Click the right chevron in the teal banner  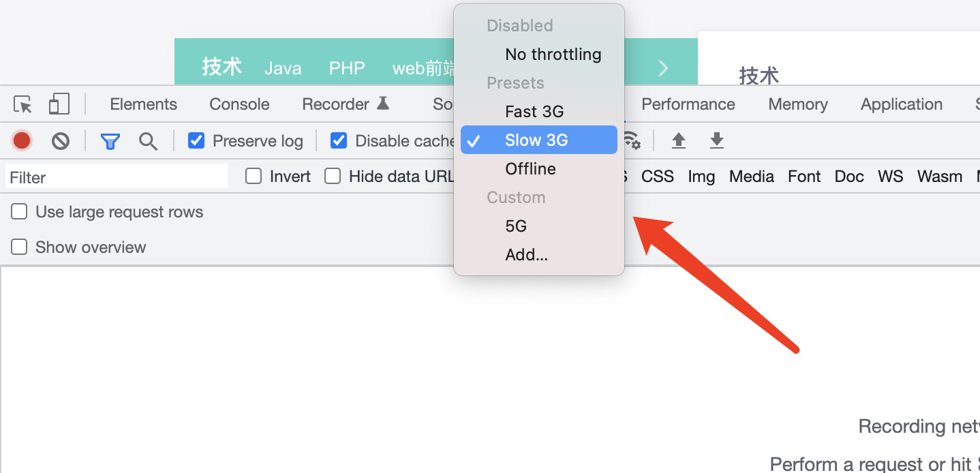tap(663, 67)
